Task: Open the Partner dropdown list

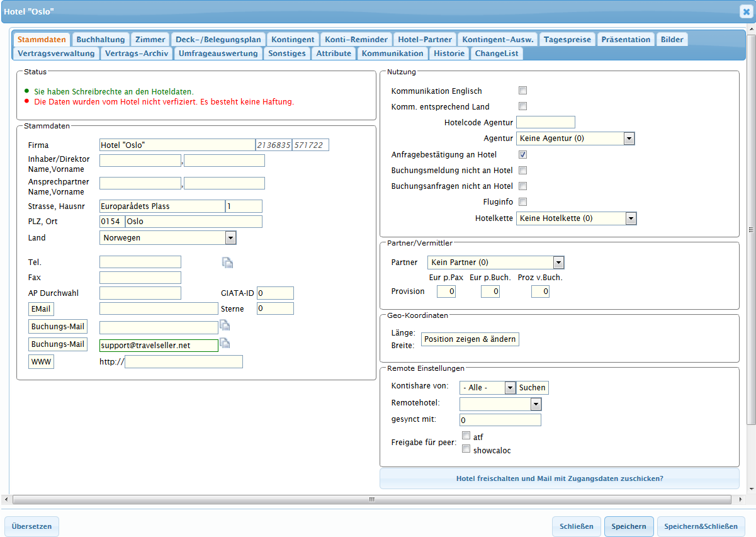Action: (x=558, y=263)
